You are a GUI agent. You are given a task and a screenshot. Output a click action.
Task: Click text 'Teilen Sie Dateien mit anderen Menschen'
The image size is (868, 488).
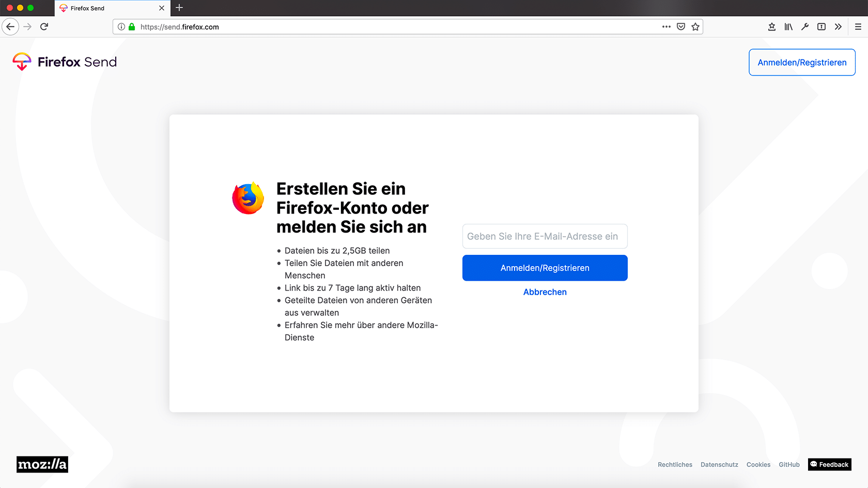pyautogui.click(x=344, y=269)
